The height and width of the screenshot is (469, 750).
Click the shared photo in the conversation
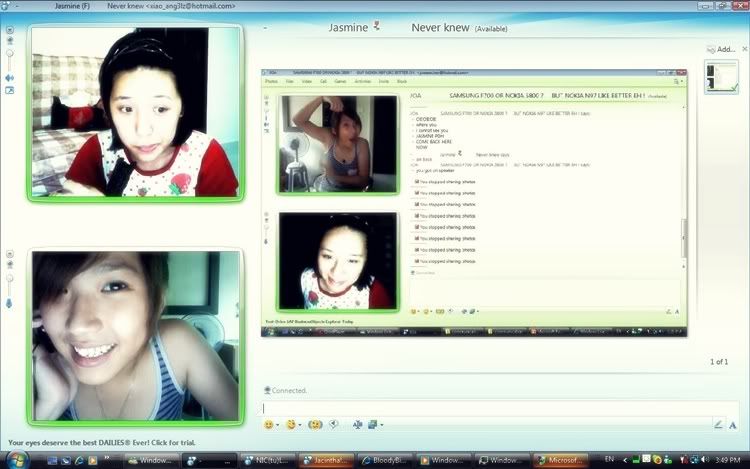tap(474, 203)
